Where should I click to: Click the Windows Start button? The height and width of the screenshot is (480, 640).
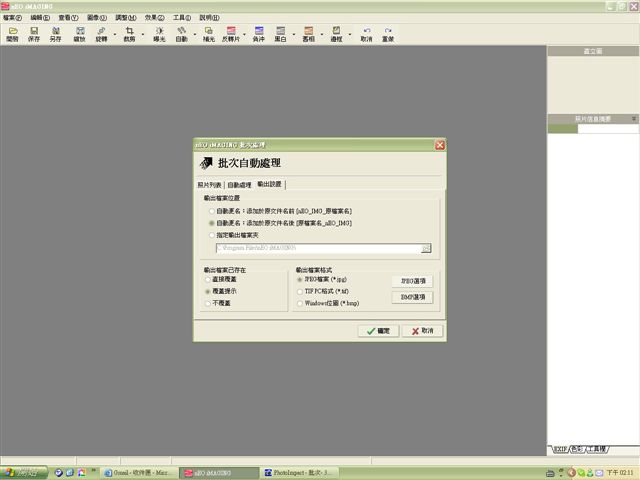[24, 473]
